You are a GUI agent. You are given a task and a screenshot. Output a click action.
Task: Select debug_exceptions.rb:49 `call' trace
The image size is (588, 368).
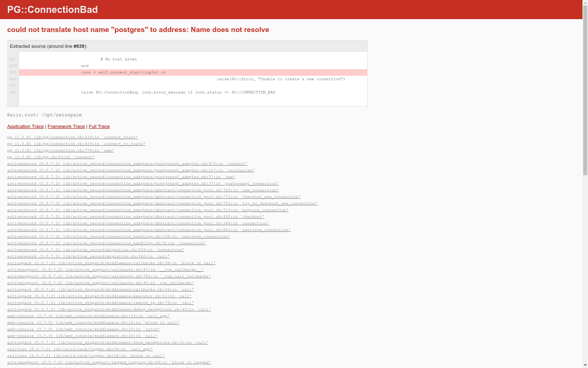click(109, 309)
